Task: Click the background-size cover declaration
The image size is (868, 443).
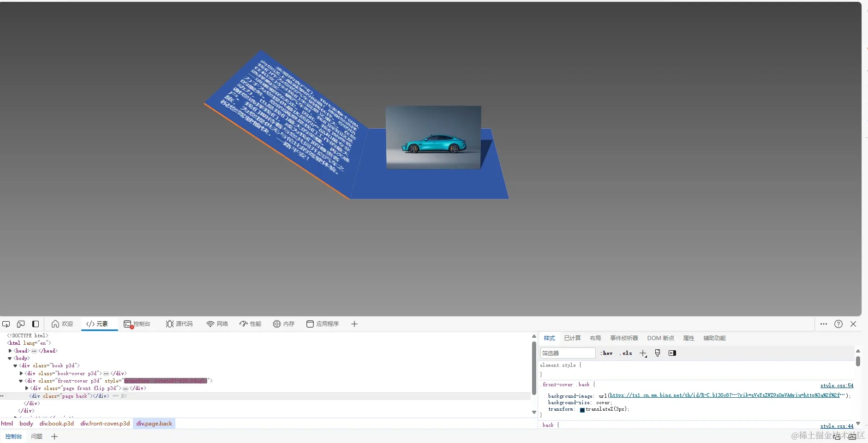Action: (580, 402)
